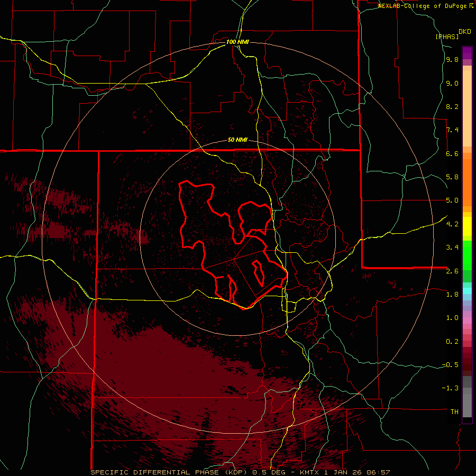
Task: Click the 5.8 value on color scale
Action: click(452, 177)
